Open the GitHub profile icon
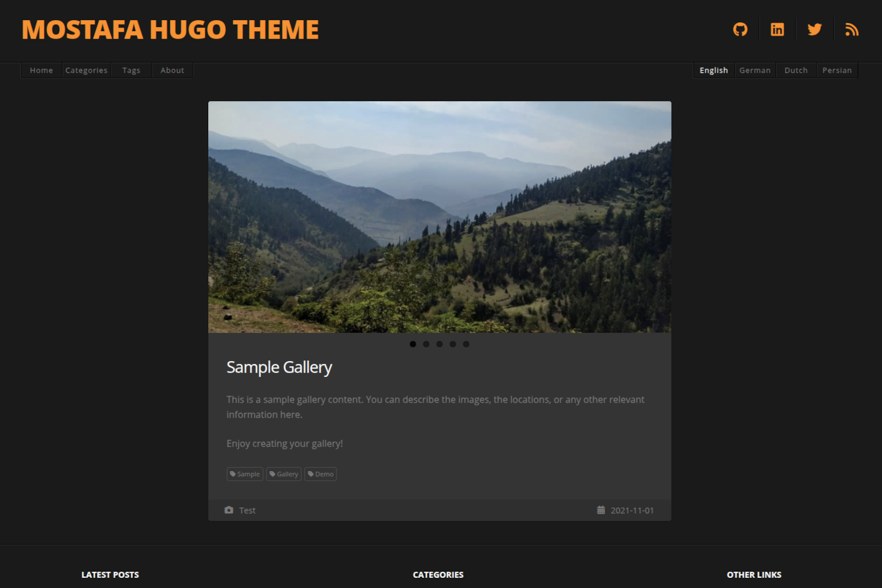Image resolution: width=882 pixels, height=588 pixels. click(x=740, y=29)
